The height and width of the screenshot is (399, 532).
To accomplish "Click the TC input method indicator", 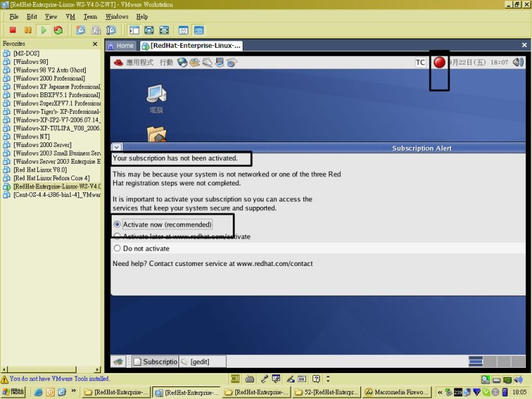I will coord(420,63).
